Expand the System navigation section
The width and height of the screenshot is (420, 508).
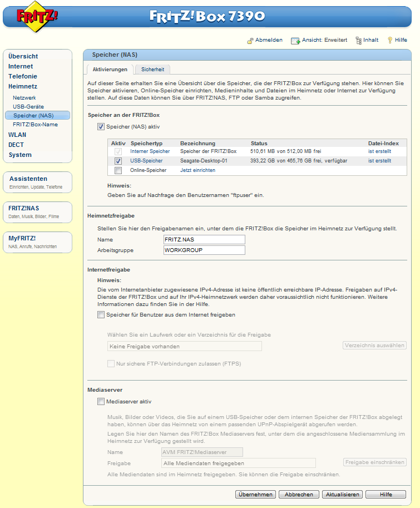point(20,155)
